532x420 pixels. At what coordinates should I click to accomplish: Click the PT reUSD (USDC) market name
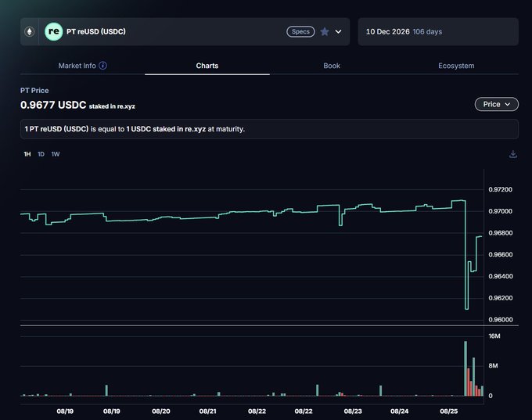[x=96, y=31]
